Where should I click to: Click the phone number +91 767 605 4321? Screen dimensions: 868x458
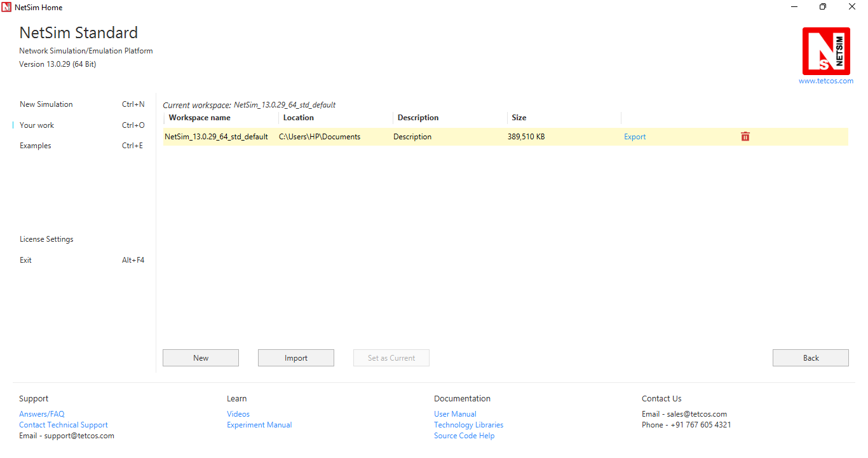[x=701, y=425]
